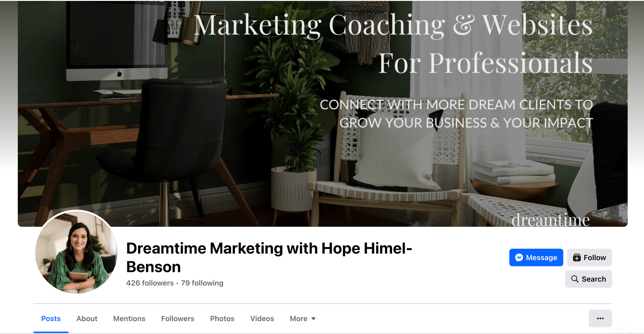Click the Messenger icon in Message button
The height and width of the screenshot is (334, 644).
tap(519, 257)
